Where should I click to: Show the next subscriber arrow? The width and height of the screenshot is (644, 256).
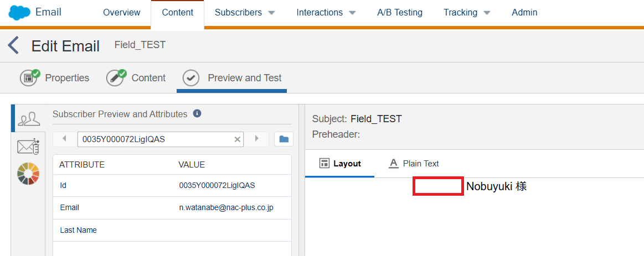pyautogui.click(x=257, y=139)
